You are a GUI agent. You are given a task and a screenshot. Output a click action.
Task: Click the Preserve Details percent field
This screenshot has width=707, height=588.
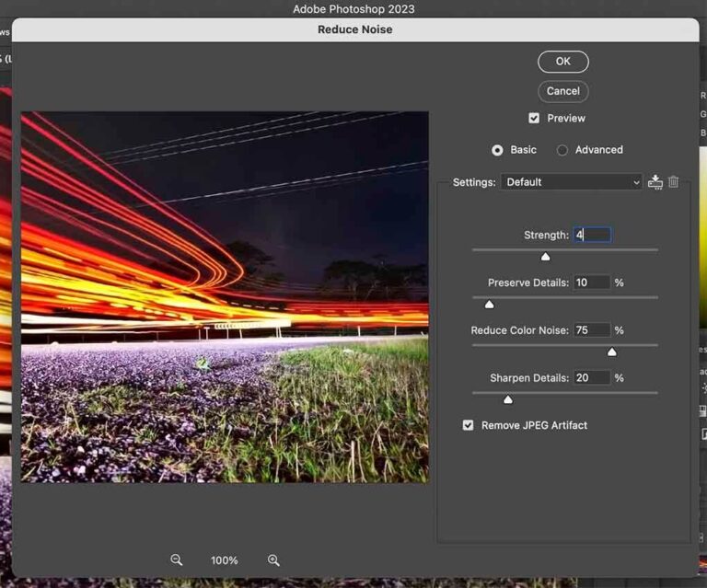point(592,282)
